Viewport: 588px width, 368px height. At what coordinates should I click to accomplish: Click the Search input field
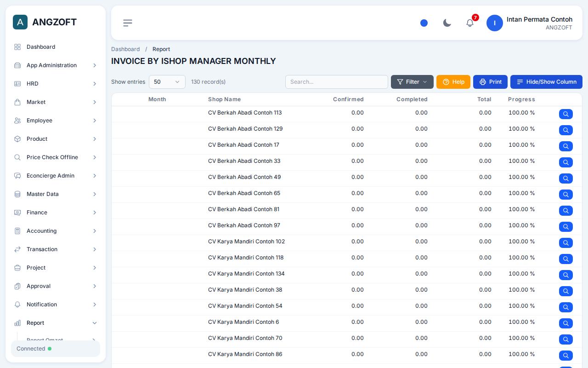point(337,82)
